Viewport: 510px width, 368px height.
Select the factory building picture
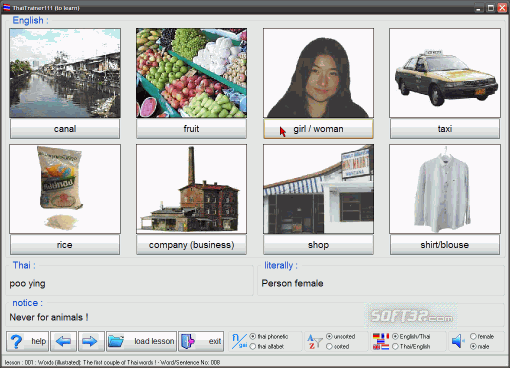[191, 189]
